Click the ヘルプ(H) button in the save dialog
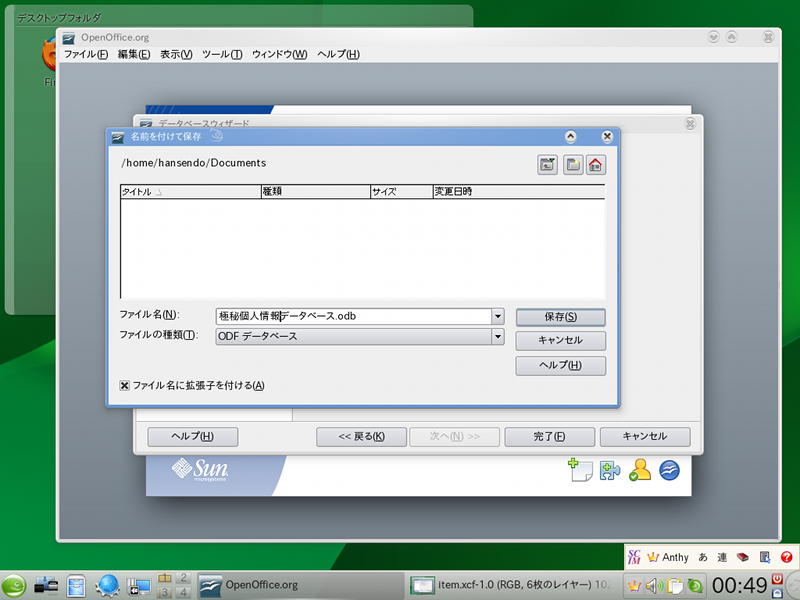800x600 pixels. click(560, 366)
